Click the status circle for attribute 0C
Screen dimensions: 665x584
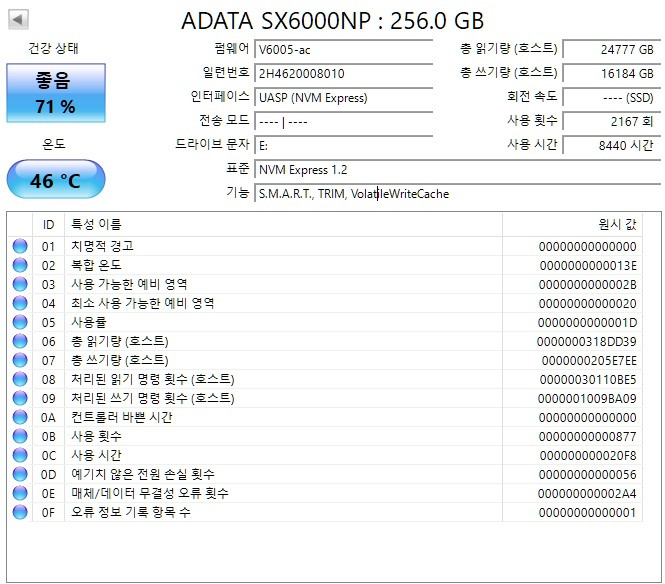coord(20,455)
